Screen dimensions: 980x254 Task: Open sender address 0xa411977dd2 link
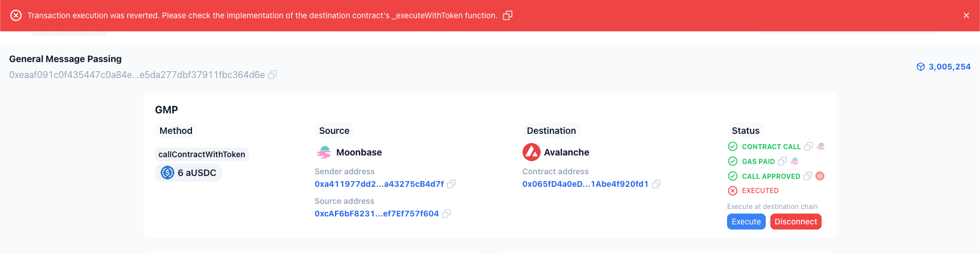(x=379, y=184)
